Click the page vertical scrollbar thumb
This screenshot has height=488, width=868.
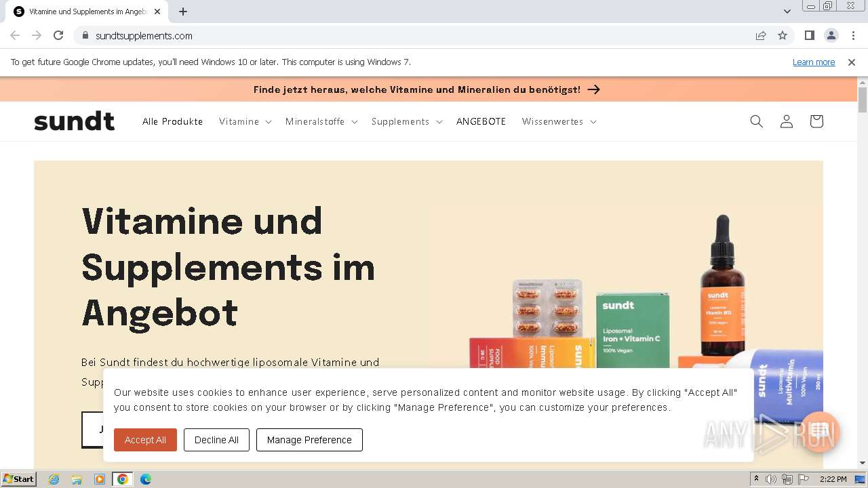pos(863,100)
